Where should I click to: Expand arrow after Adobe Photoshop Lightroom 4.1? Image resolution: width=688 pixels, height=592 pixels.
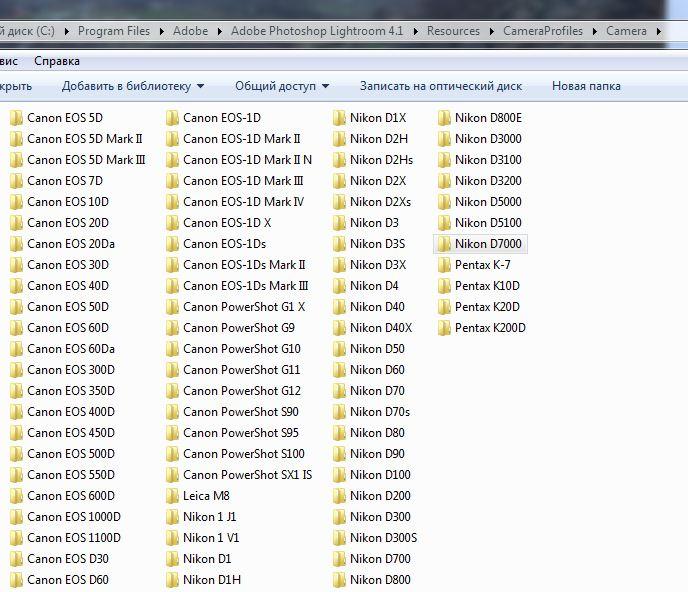[x=416, y=32]
